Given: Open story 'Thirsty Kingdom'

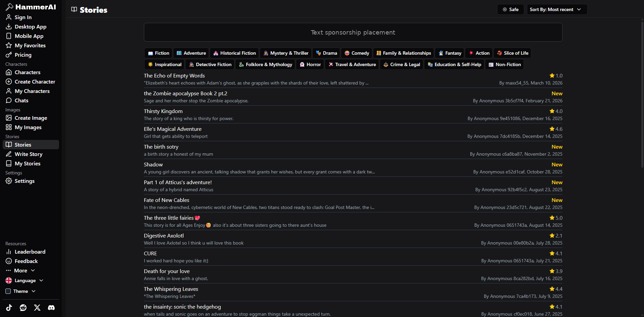Looking at the screenshot, I should (353, 115).
